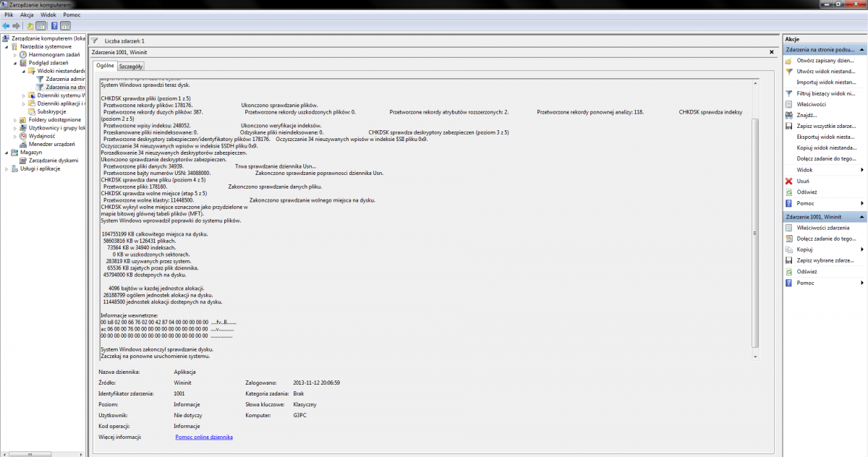Screen dimensions: 868x457
Task: Collapse the Podgląd zdarzeń tree node
Action: 15,63
